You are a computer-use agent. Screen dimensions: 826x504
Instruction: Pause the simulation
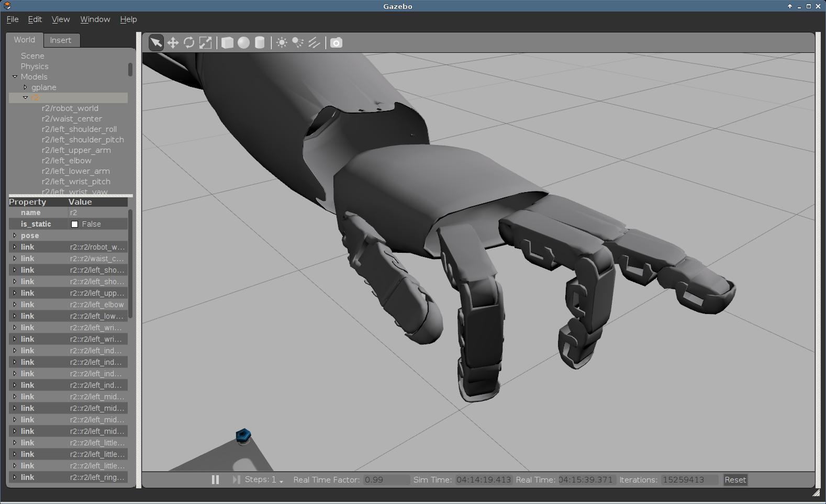[x=215, y=479]
